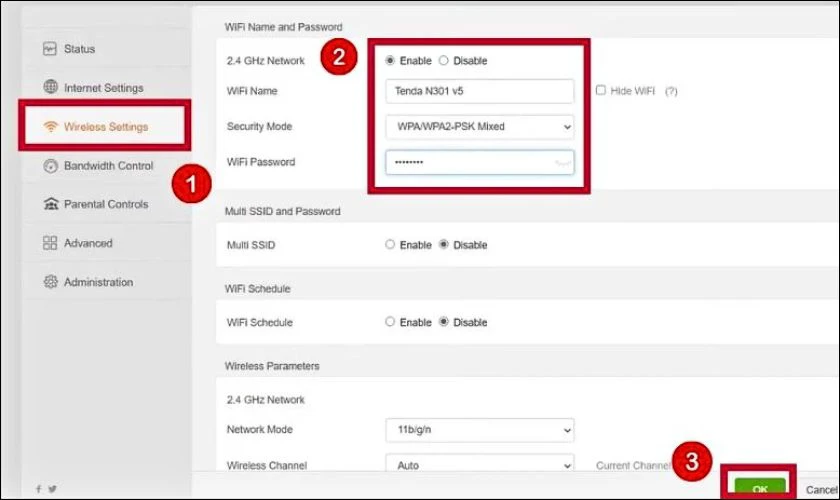The width and height of the screenshot is (840, 500).
Task: Select Disable for 2.4 GHz Network
Action: [x=444, y=61]
